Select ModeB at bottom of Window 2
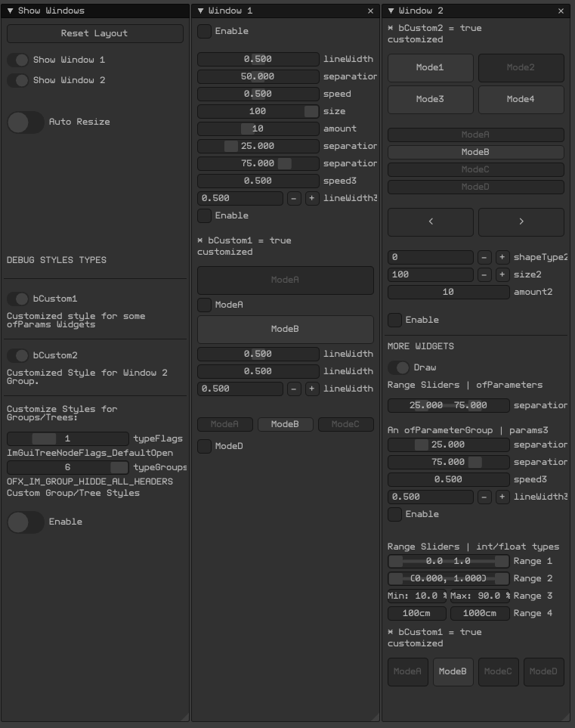 (x=453, y=672)
